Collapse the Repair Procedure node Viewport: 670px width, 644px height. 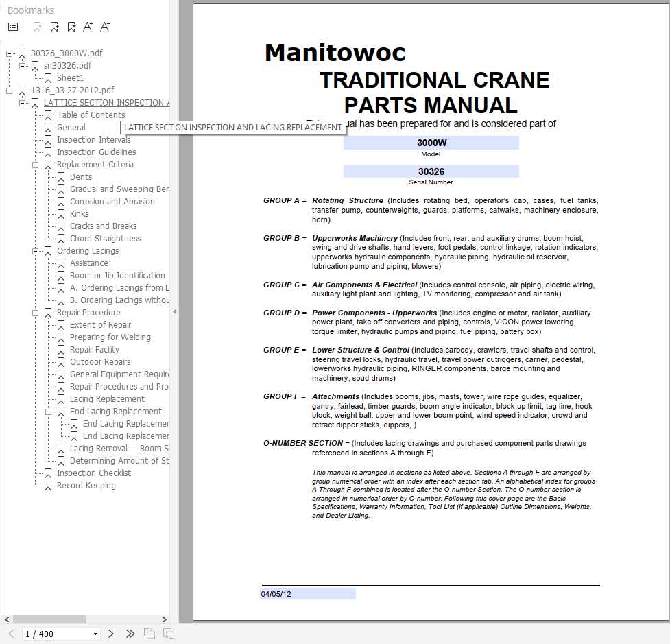click(x=36, y=313)
